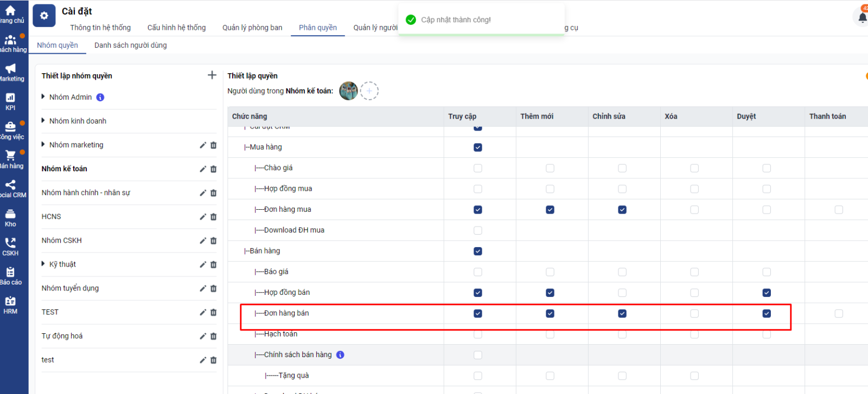Screen dimensions: 868x394
Task: Go to Kho warehouse module
Action: pos(10,217)
